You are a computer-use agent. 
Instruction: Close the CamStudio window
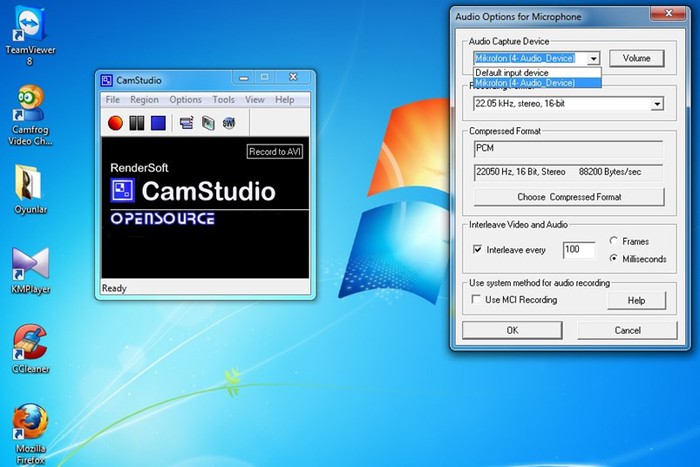[x=293, y=77]
